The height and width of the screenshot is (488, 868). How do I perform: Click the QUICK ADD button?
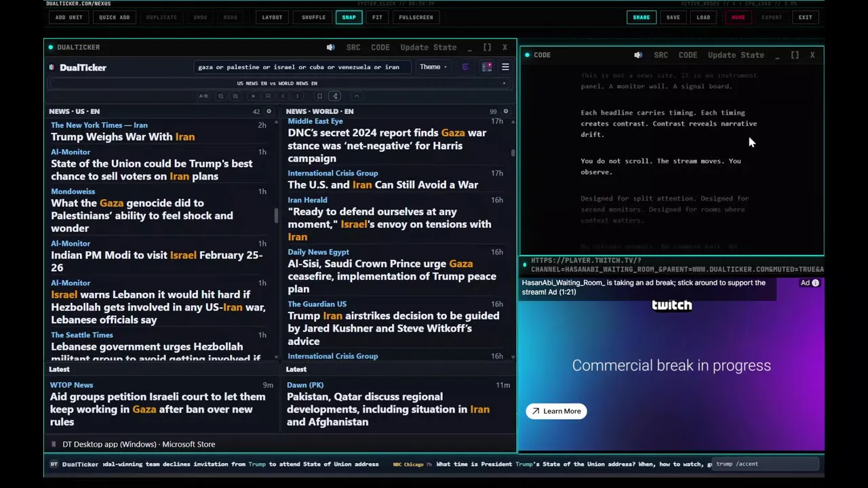pos(114,17)
